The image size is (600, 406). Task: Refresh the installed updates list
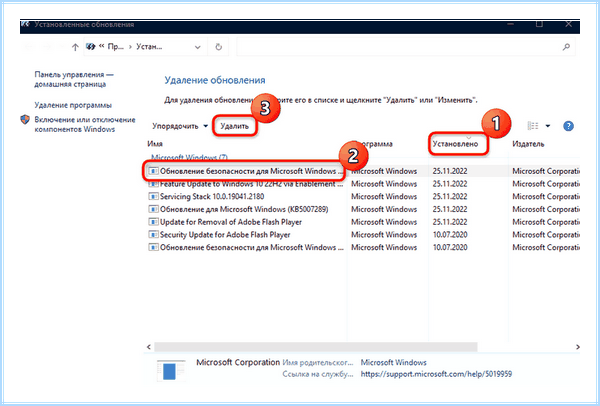(218, 47)
